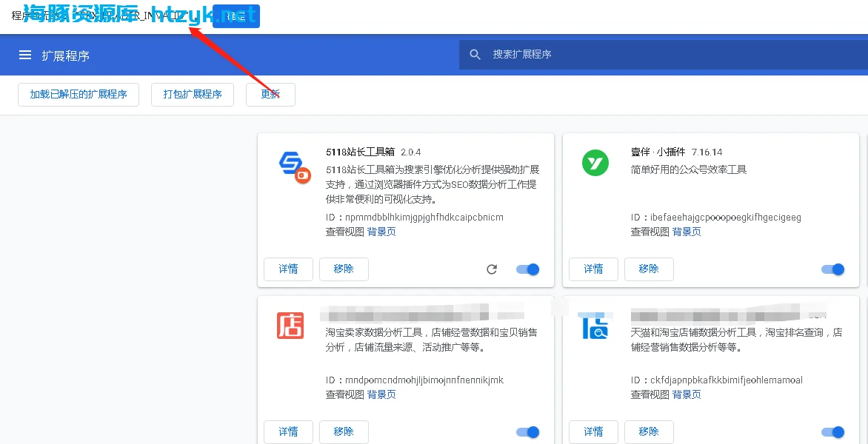Viewport: 868px width, 444px height.
Task: Click version number 7.16.14
Action: pos(707,152)
